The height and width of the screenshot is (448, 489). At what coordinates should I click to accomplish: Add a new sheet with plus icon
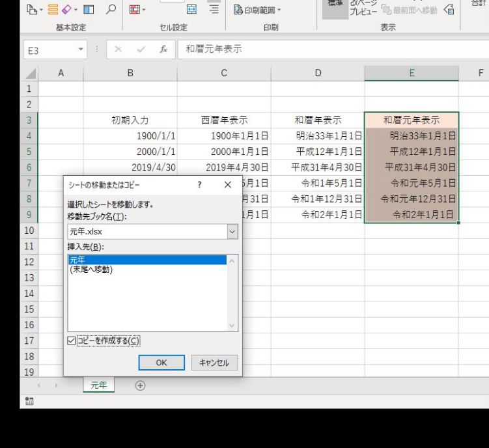(x=141, y=385)
